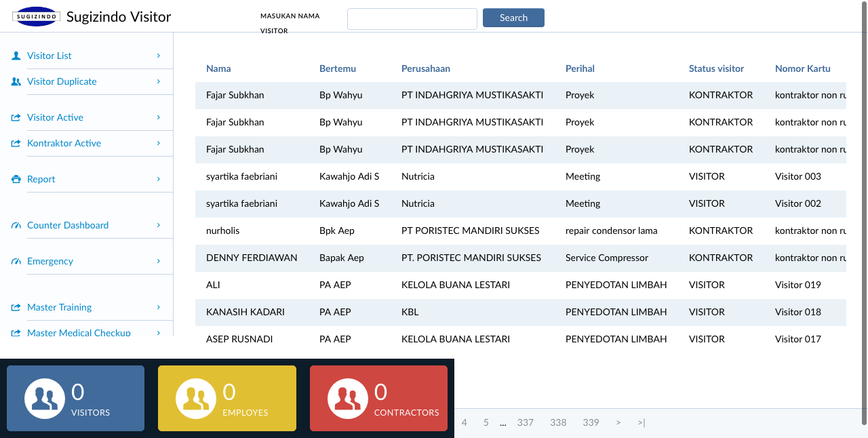Expand the Kontraktor Active chevron
The height and width of the screenshot is (438, 868).
tap(159, 143)
